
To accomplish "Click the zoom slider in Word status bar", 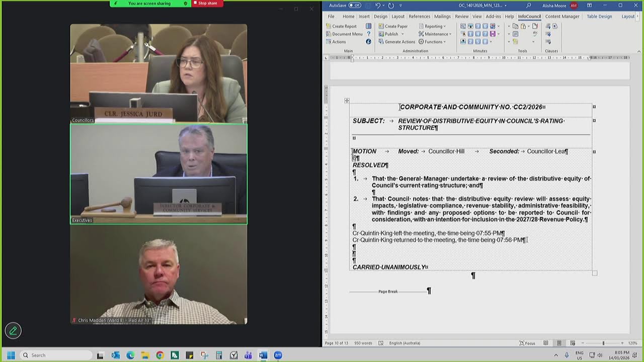I will pos(603,343).
